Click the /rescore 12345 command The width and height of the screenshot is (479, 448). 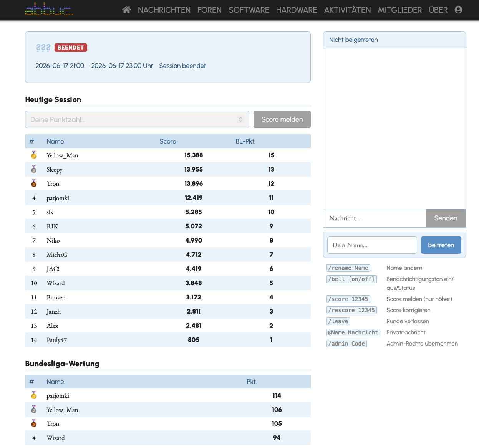point(351,310)
